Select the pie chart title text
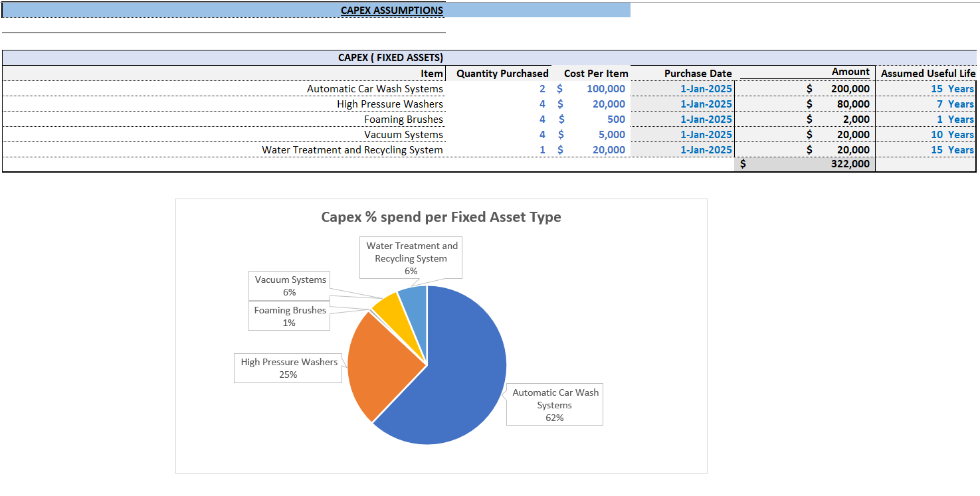 pos(440,217)
